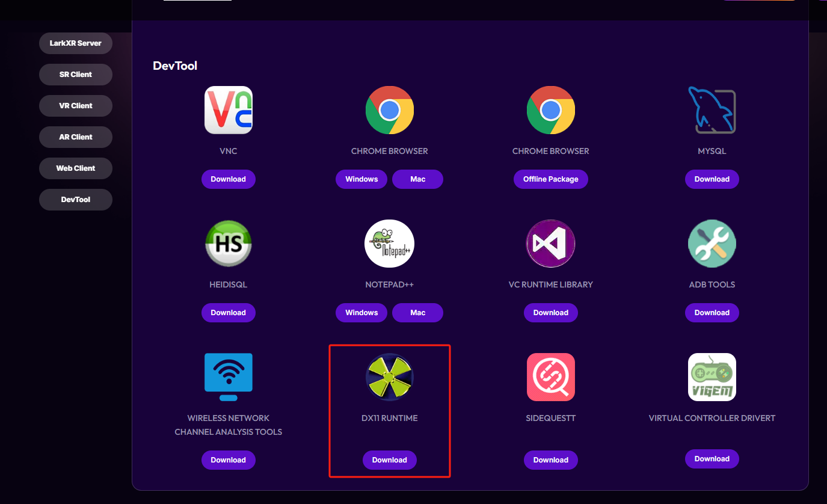The width and height of the screenshot is (827, 504).
Task: Open LarkXR Server section in sidebar
Action: 76,43
